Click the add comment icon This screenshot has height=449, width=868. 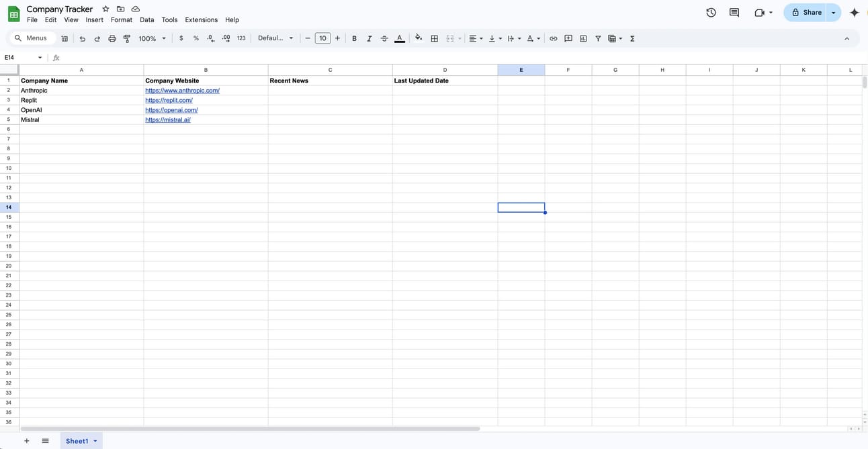568,38
